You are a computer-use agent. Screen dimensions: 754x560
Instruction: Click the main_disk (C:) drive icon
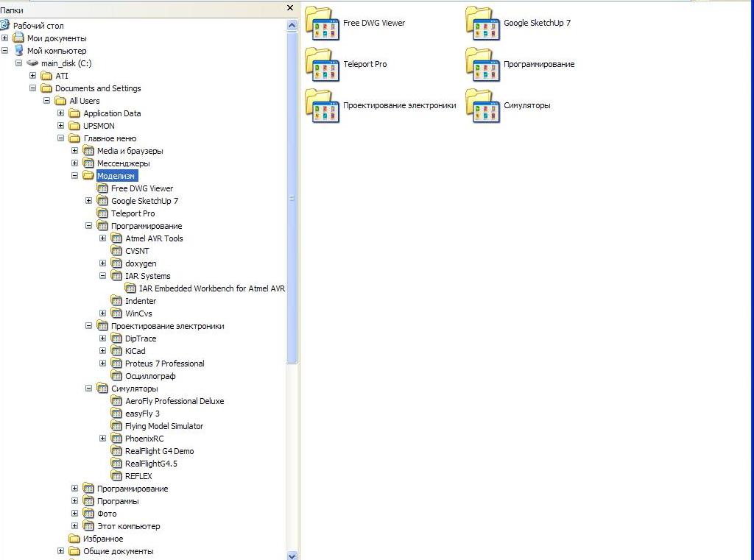(x=32, y=63)
